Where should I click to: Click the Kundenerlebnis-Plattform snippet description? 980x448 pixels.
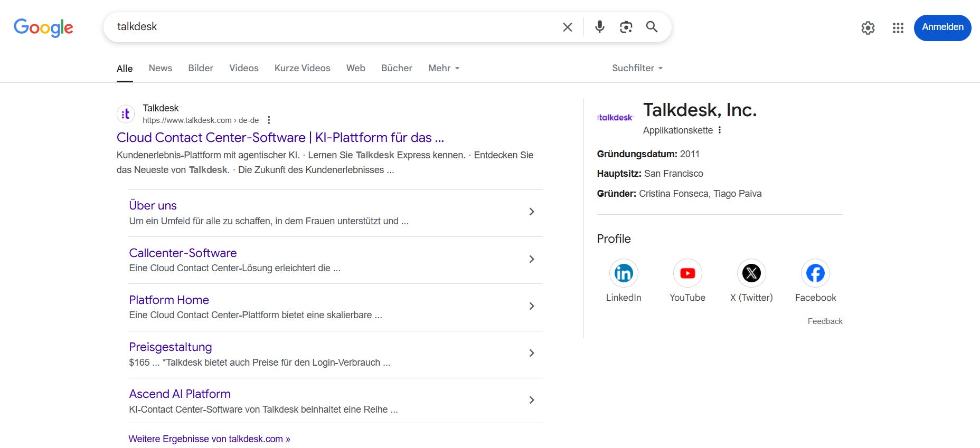[x=325, y=163]
